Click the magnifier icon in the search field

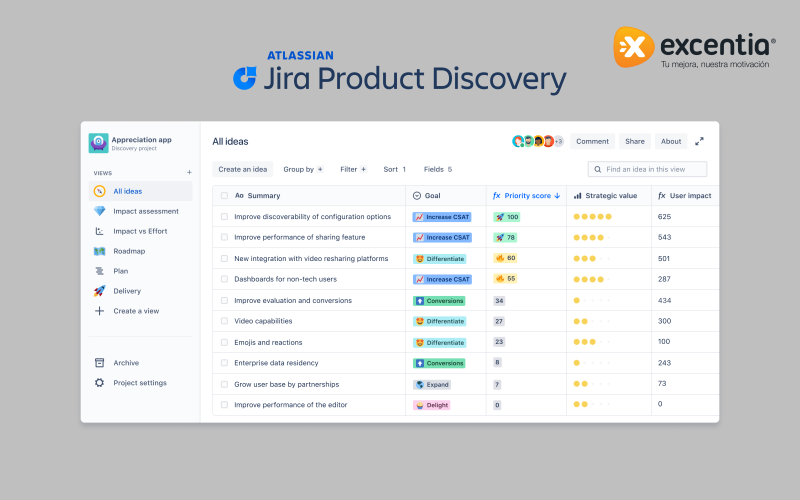(597, 169)
